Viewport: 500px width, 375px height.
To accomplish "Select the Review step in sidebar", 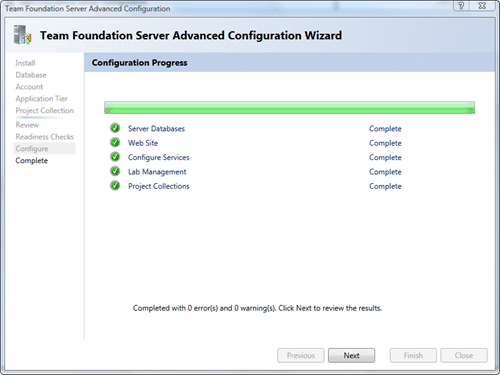I will pyautogui.click(x=27, y=125).
